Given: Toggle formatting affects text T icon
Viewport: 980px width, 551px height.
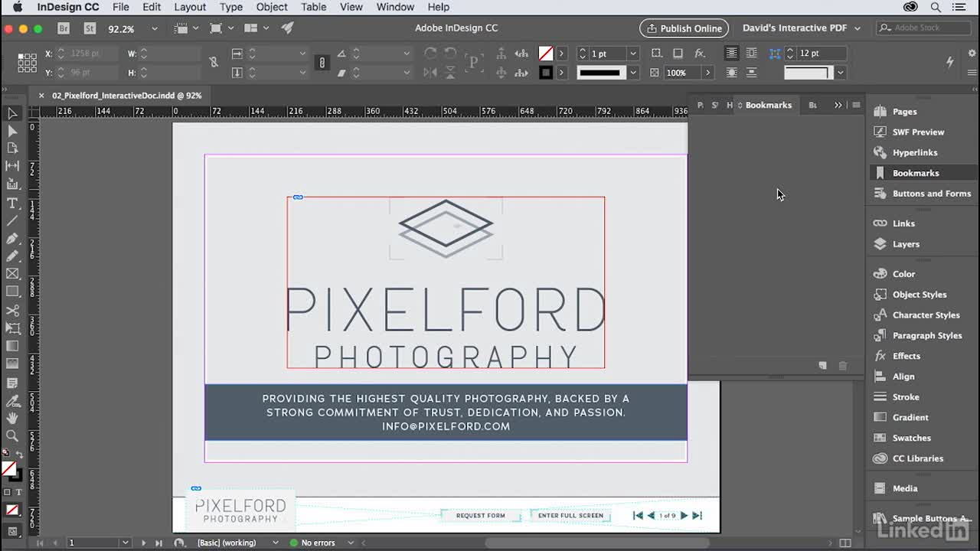Looking at the screenshot, I should click(18, 492).
